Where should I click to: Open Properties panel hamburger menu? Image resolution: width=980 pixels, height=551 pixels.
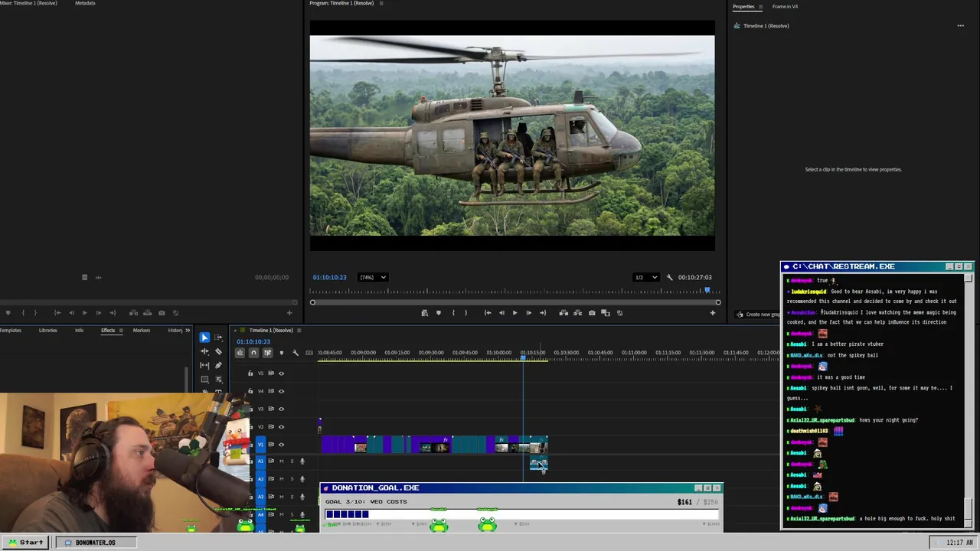tap(760, 6)
